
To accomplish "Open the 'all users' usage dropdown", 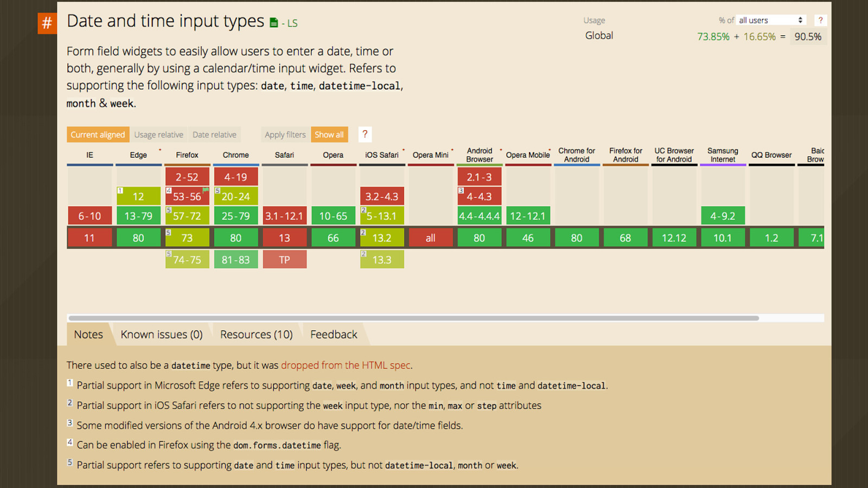I will [771, 20].
